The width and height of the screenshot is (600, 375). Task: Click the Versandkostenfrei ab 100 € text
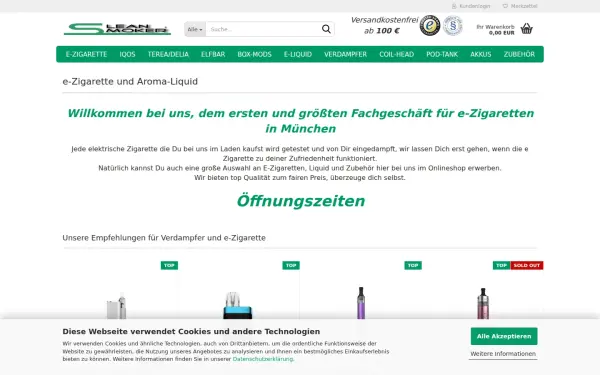coord(384,25)
